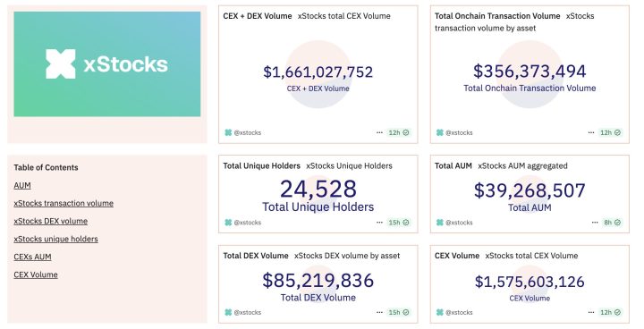Click the 15h refresh badge on Total DEX Volume card
Viewport: 644px width, 329px height.
tap(399, 312)
